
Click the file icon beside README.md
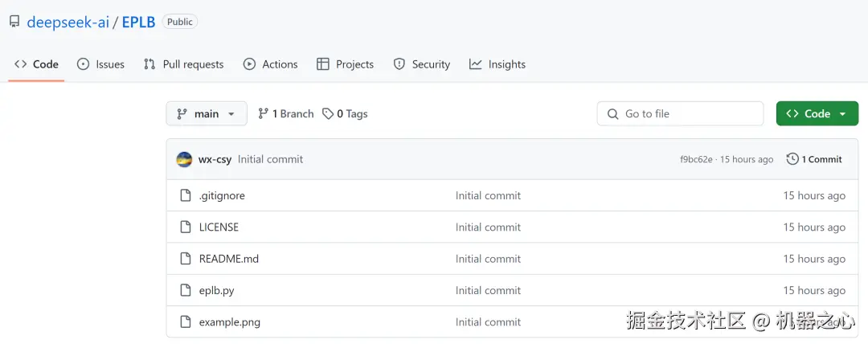coord(185,259)
